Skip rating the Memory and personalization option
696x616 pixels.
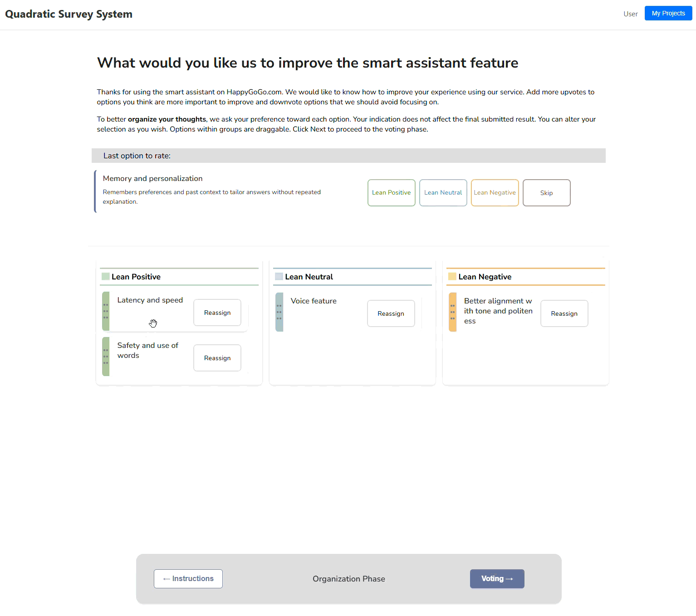pos(546,193)
